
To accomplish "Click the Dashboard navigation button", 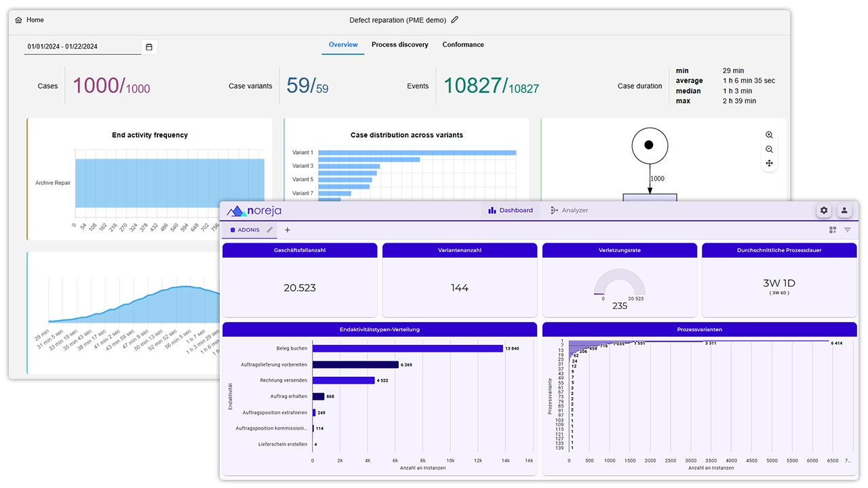I will 511,211.
